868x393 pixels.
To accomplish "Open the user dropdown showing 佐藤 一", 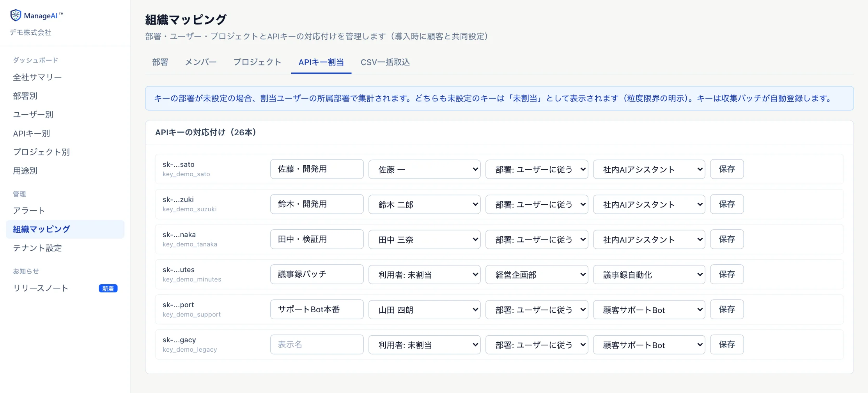I will coord(425,169).
